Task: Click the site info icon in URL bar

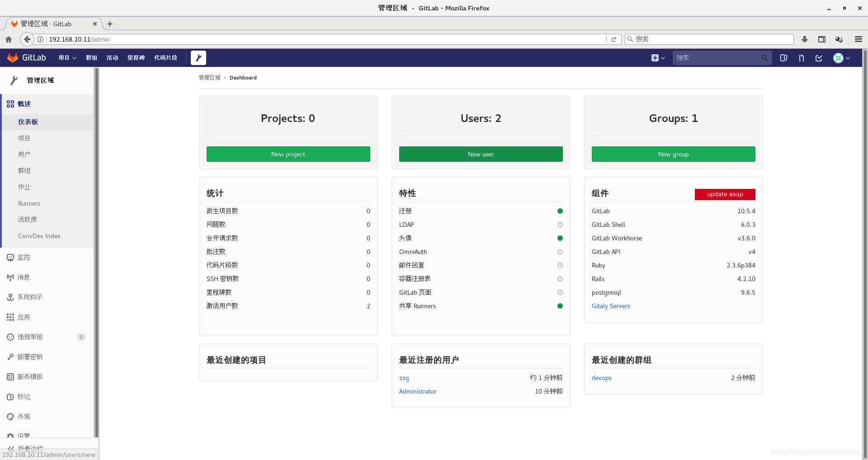Action: [40, 39]
